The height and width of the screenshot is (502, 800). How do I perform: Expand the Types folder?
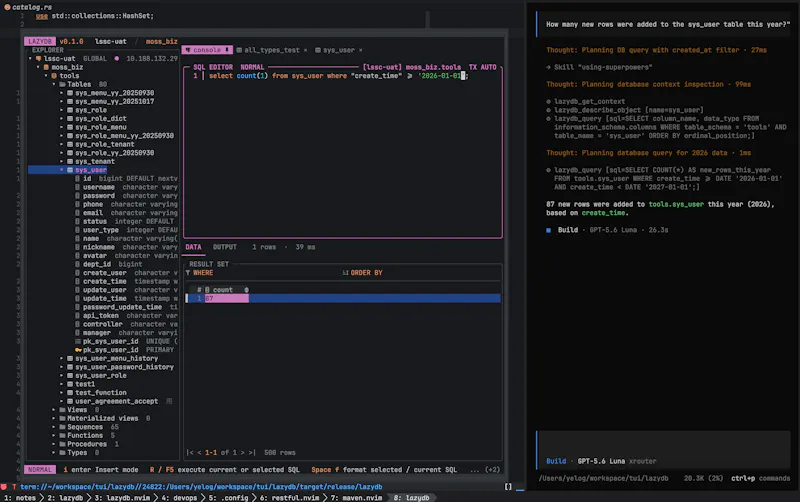tap(54, 453)
